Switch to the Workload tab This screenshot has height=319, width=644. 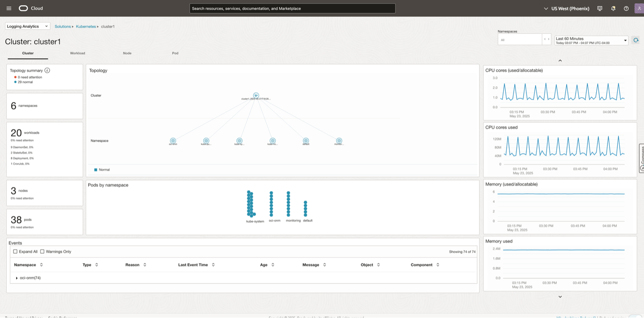(77, 53)
